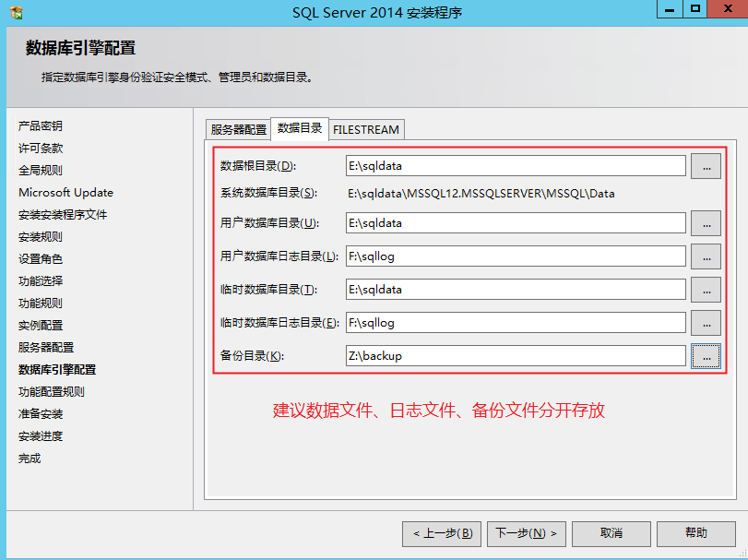The width and height of the screenshot is (748, 560).
Task: Close the SQL Server setup window
Action: click(728, 9)
